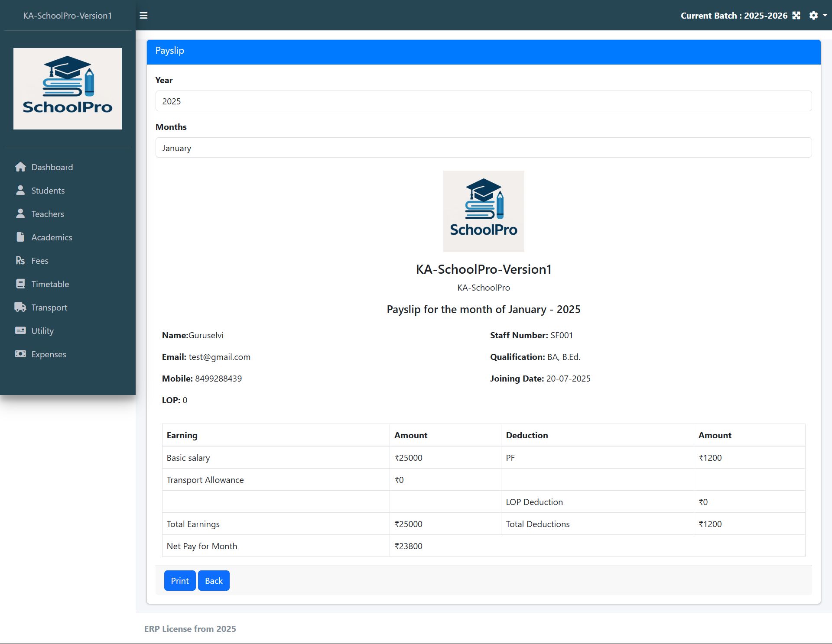Click the Expenses money icon
Viewport: 832px width, 644px height.
click(20, 354)
